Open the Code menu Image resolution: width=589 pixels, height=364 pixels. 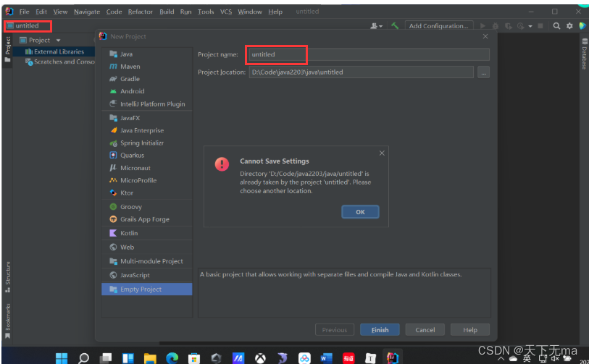[x=114, y=12]
